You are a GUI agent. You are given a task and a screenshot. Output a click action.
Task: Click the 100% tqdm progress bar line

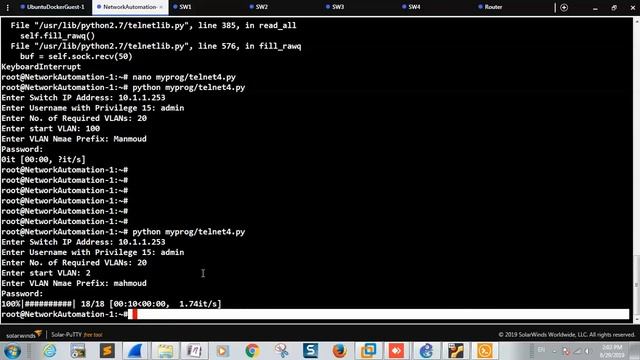111,304
